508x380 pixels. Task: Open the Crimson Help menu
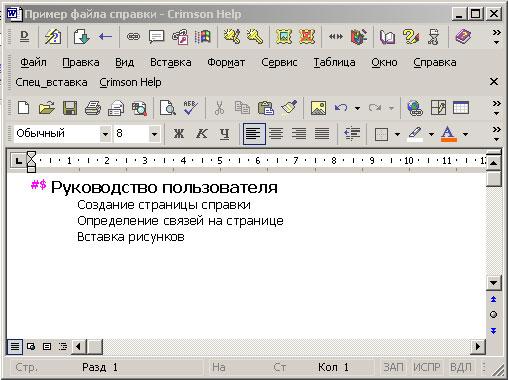coord(130,82)
